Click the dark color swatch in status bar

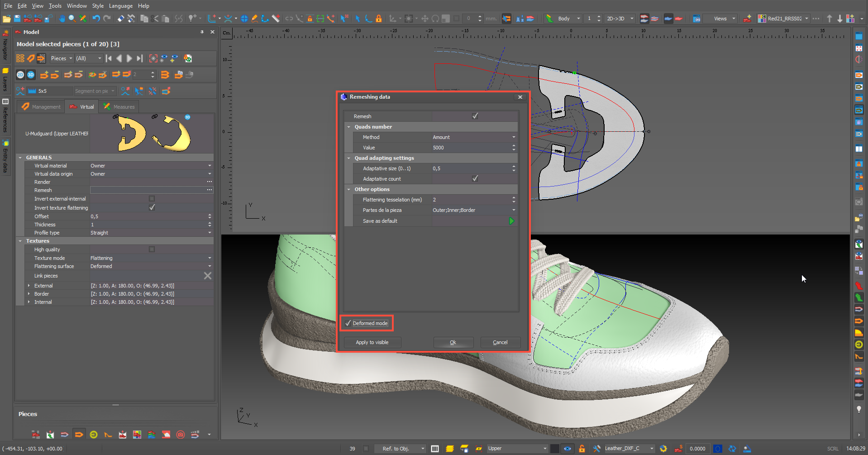(x=554, y=449)
